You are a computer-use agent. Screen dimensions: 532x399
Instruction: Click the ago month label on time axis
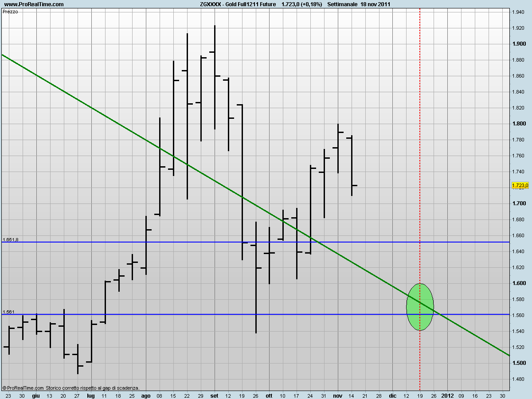146,395
